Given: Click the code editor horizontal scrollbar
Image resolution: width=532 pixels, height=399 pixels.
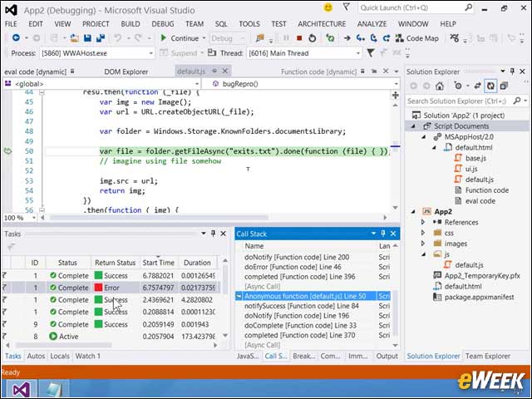Looking at the screenshot, I should point(160,217).
